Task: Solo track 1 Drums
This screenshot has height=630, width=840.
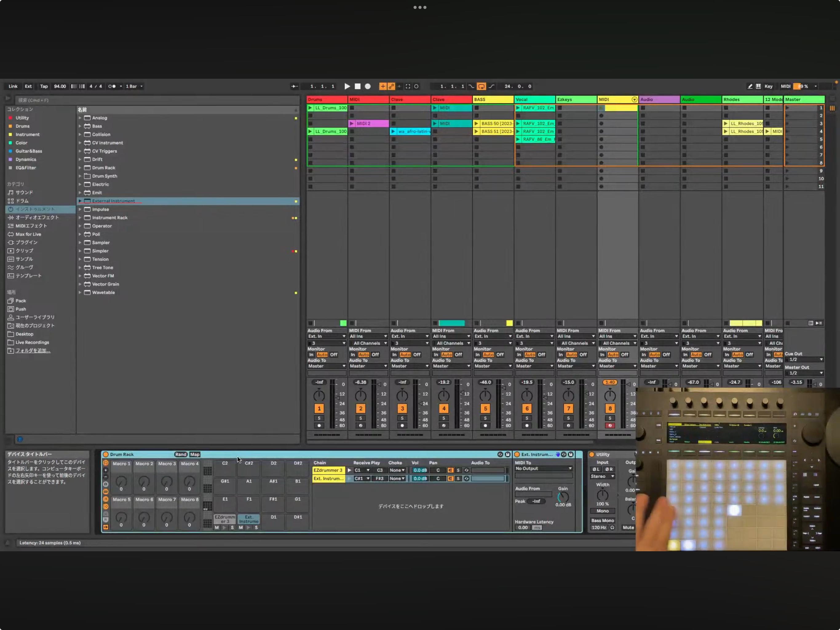Action: 319,418
